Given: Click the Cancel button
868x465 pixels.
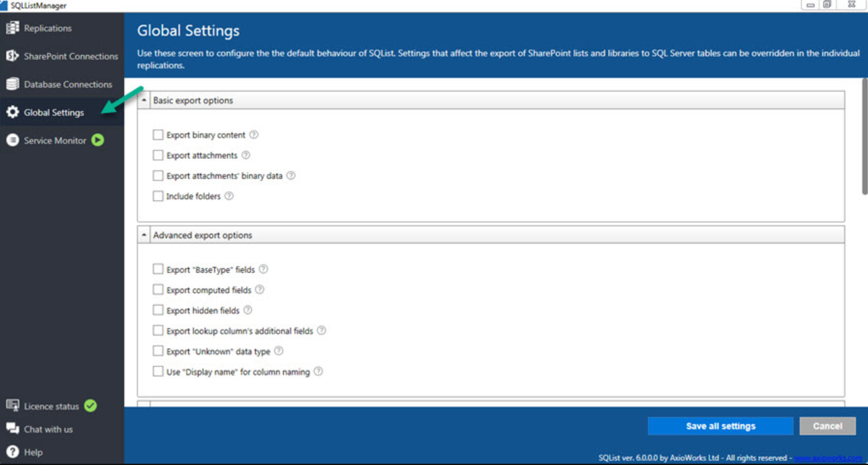Looking at the screenshot, I should (828, 426).
